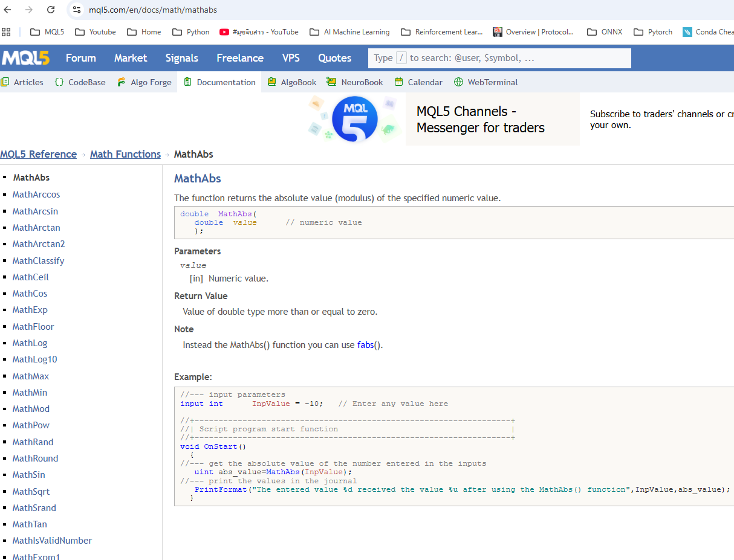Image resolution: width=734 pixels, height=560 pixels.
Task: Click the browser back arrow
Action: coord(8,10)
